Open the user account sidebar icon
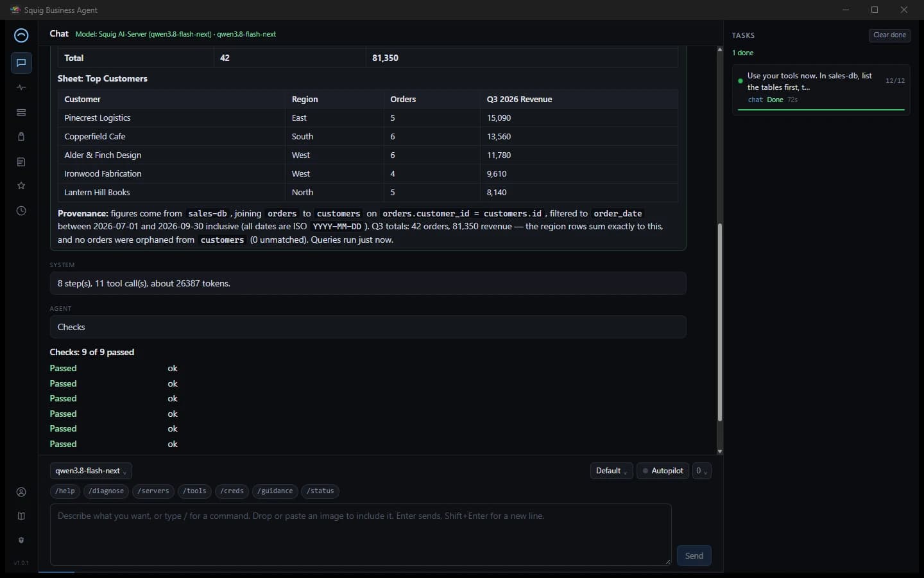Viewport: 924px width, 578px height. point(21,492)
